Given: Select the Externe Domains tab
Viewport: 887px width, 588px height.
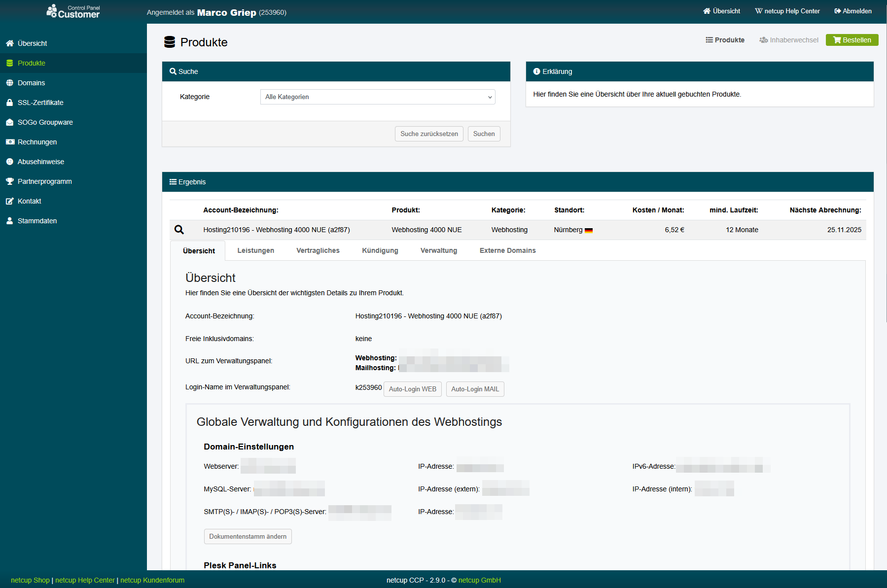Looking at the screenshot, I should (x=508, y=250).
